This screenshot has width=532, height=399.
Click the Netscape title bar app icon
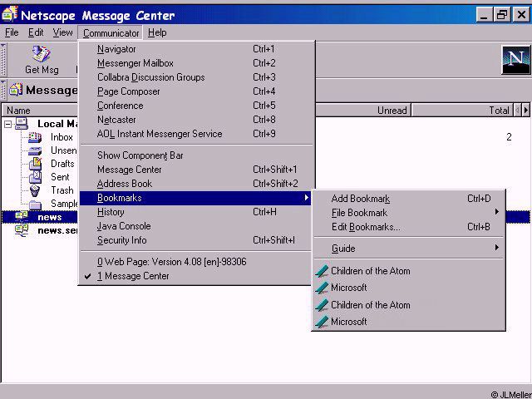(x=9, y=14)
